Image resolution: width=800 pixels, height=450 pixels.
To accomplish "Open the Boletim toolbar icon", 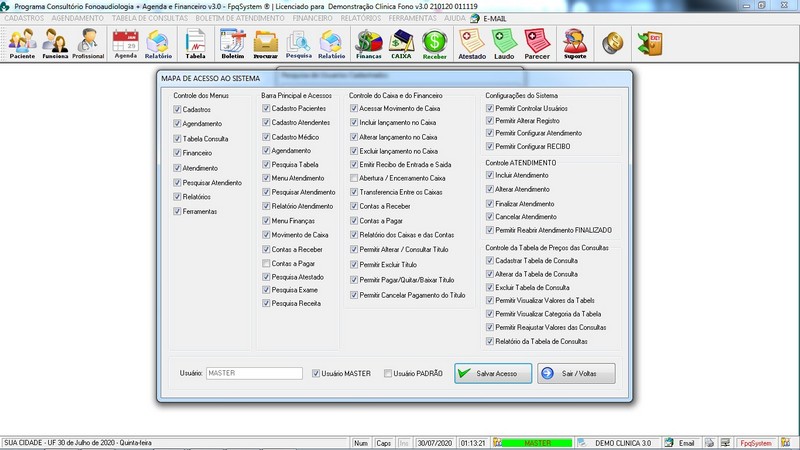I will pos(233,44).
